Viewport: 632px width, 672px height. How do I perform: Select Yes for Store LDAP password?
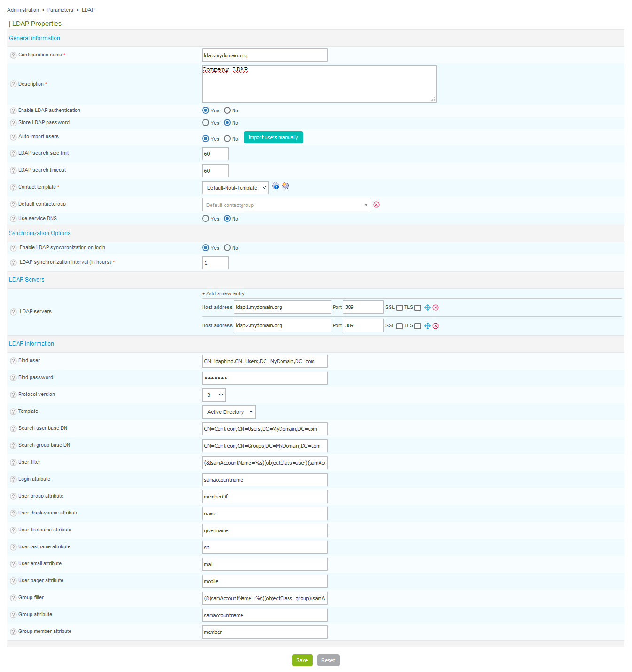[206, 123]
